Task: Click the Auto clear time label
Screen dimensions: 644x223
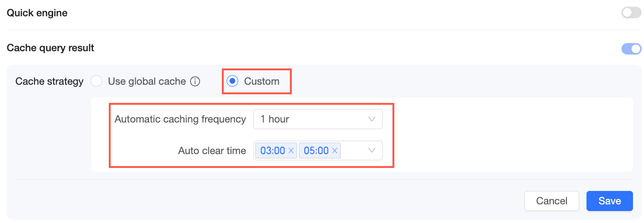Action: [x=212, y=151]
